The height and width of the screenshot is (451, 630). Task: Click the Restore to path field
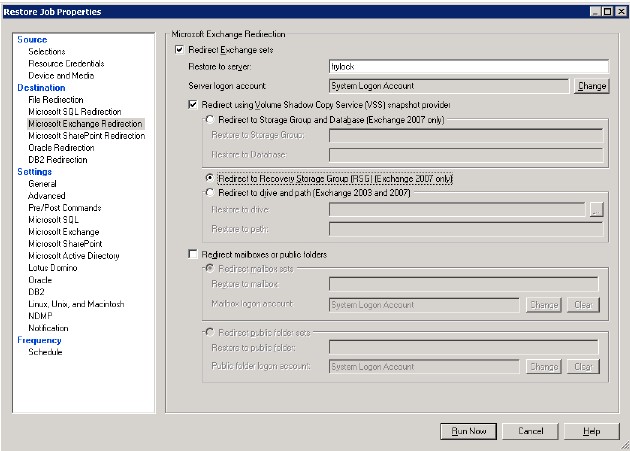pyautogui.click(x=466, y=229)
